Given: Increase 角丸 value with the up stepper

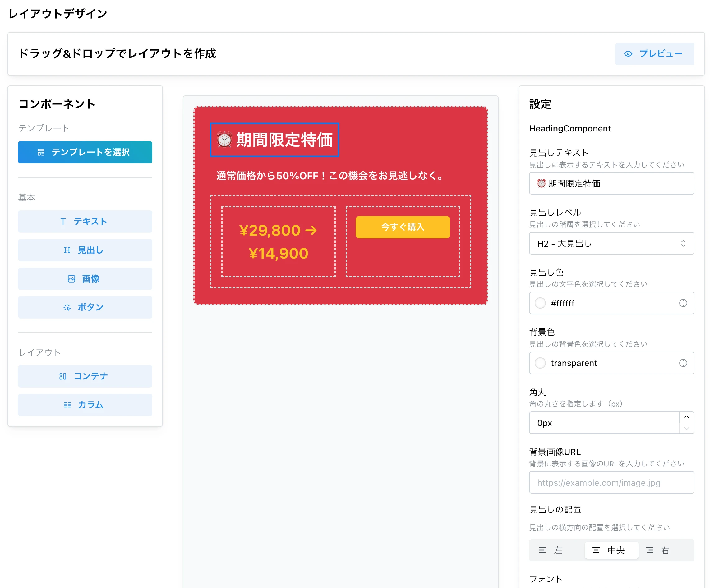Looking at the screenshot, I should (x=687, y=418).
